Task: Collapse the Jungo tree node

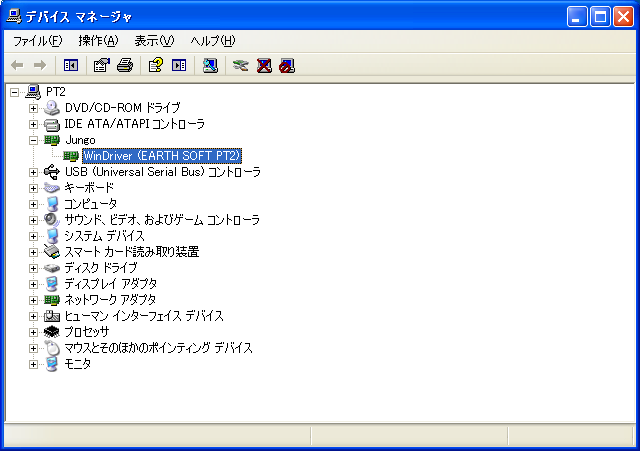Action: pyautogui.click(x=33, y=140)
